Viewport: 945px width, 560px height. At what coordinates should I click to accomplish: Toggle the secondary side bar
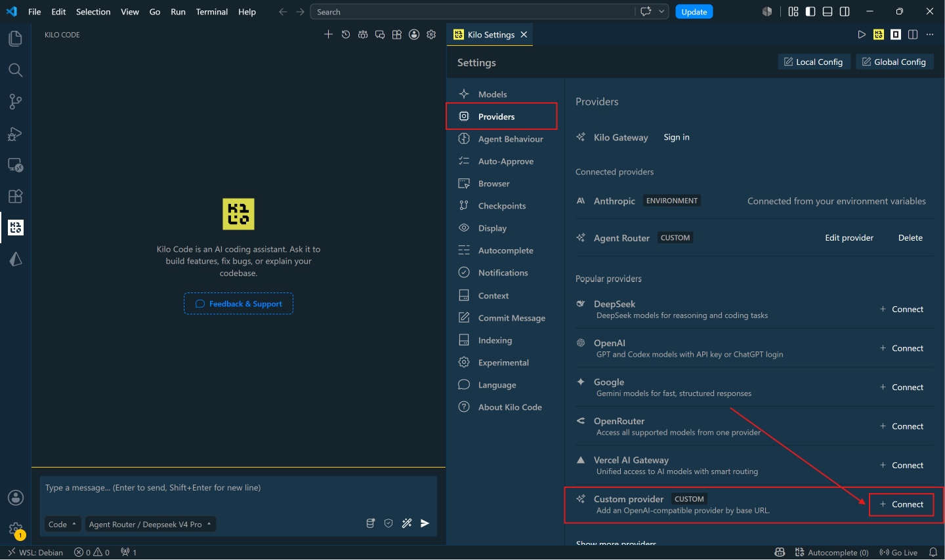(x=845, y=12)
